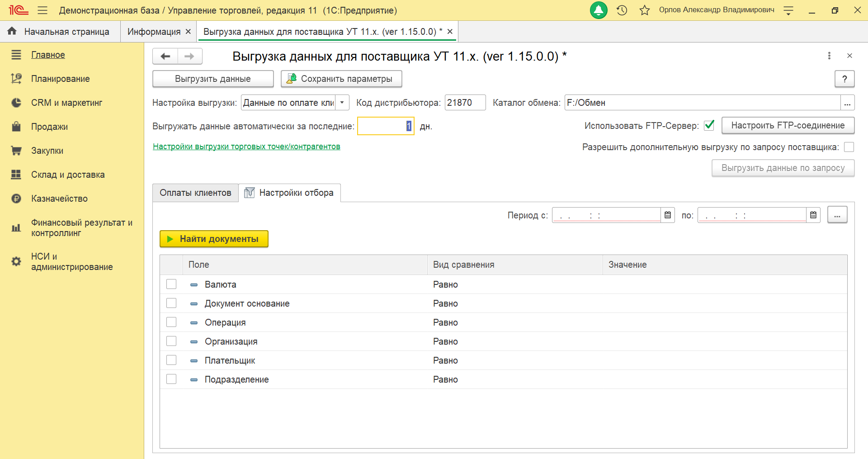Open the Главное link
Viewport: 868px width, 459px height.
pos(48,55)
